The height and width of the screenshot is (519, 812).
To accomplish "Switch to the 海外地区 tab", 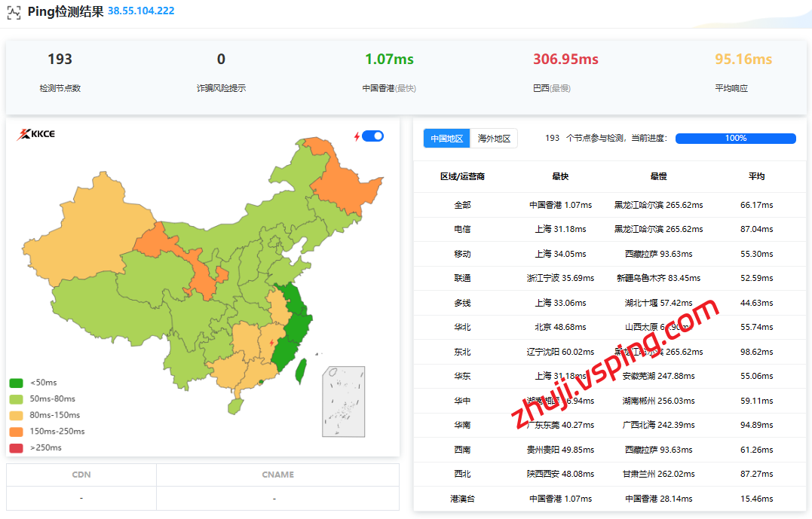I will point(494,139).
